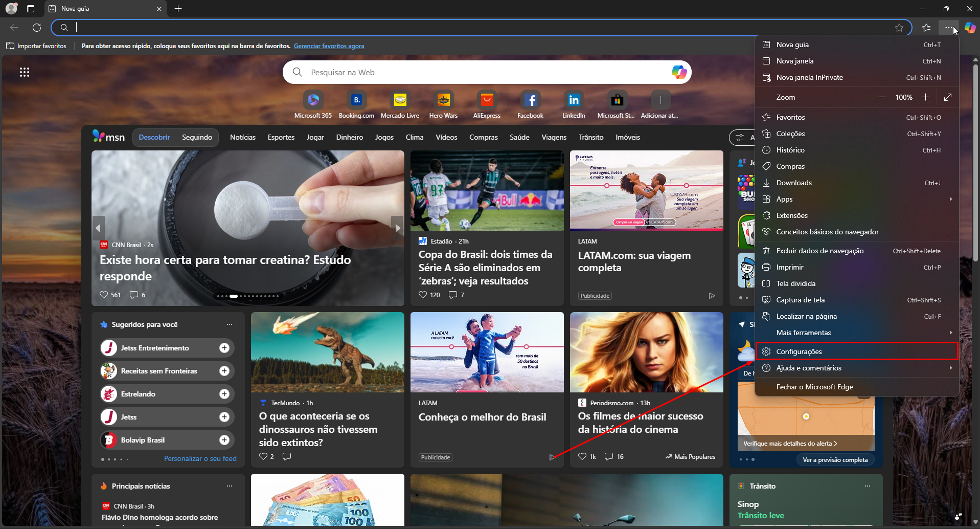Open the Facebook shortcut tile
980x529 pixels.
click(530, 100)
